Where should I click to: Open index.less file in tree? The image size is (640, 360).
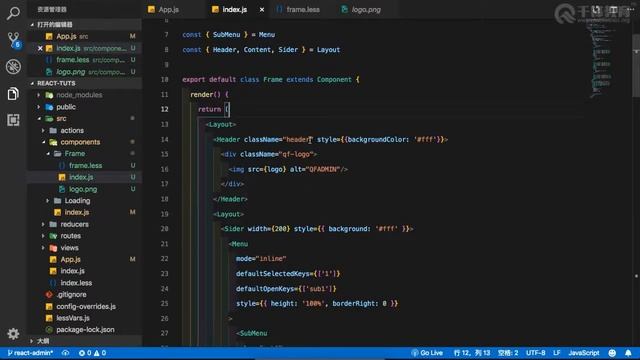[x=76, y=283]
